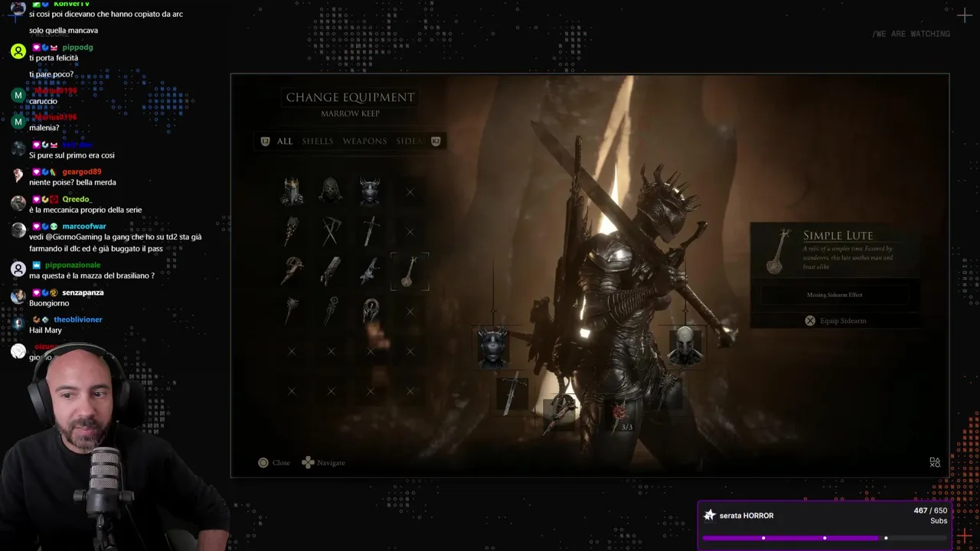Pick the hand cannon sidearm icon
Viewport: 980px width, 551px height.
point(331,270)
